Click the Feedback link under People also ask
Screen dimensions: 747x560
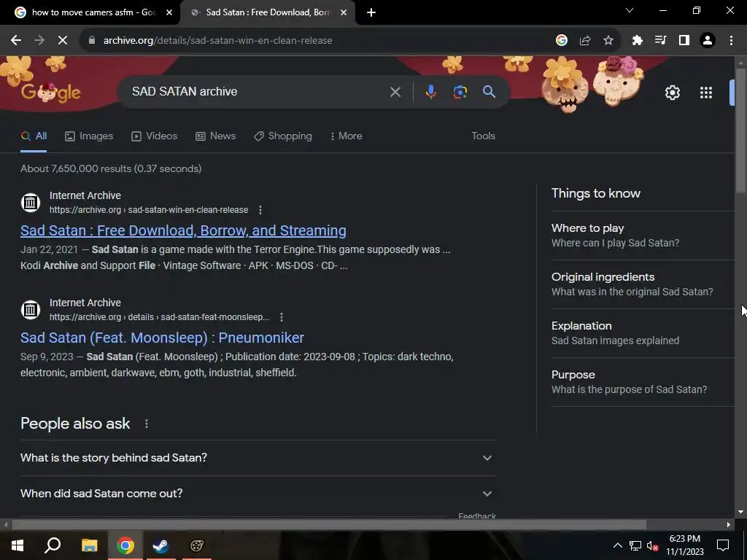click(x=477, y=516)
